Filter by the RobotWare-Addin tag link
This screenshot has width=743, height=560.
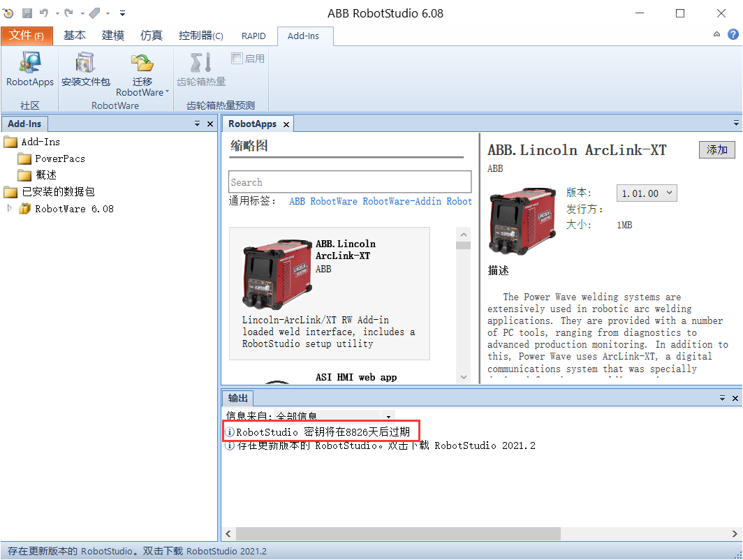(402, 201)
